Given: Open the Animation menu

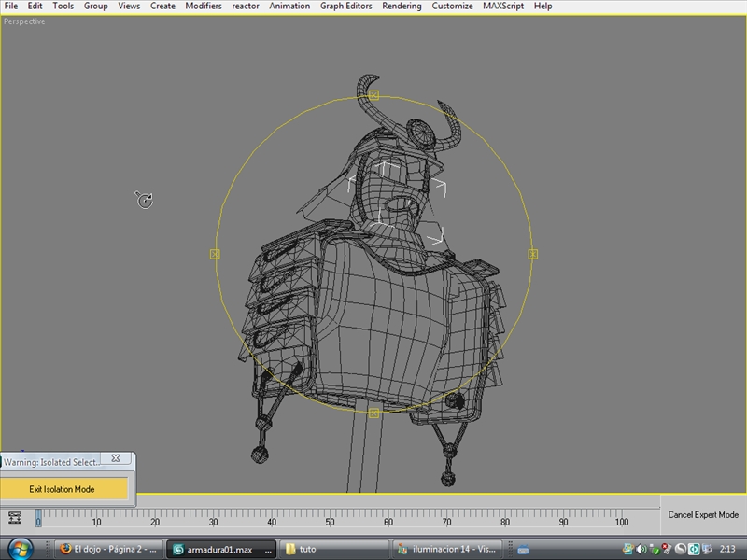Looking at the screenshot, I should tap(289, 7).
